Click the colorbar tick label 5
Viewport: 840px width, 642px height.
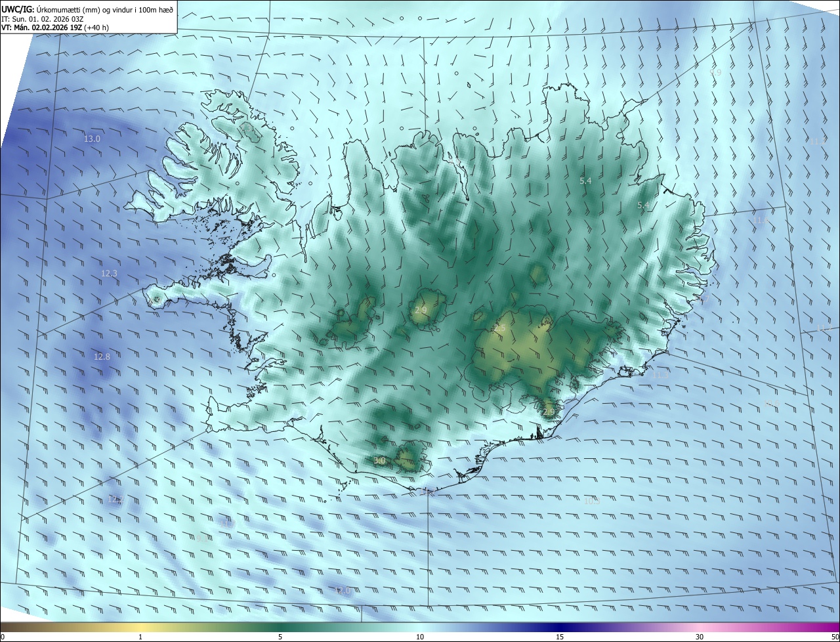point(280,637)
